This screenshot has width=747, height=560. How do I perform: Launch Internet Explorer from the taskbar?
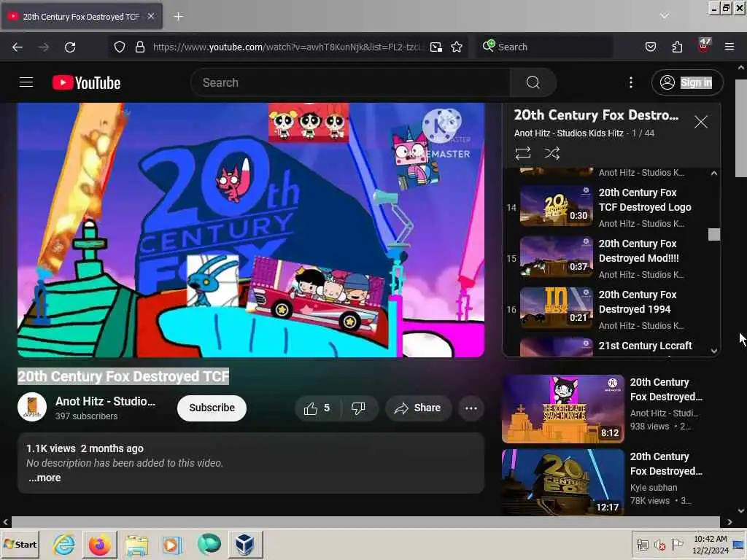pyautogui.click(x=64, y=544)
